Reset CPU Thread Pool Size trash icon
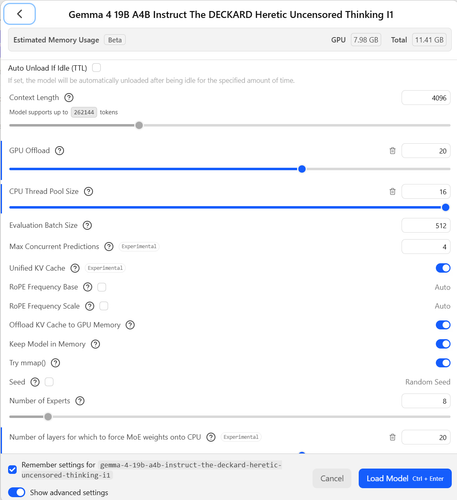457x500 pixels. (392, 192)
